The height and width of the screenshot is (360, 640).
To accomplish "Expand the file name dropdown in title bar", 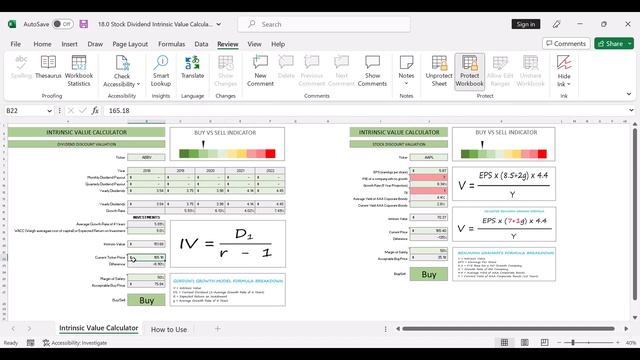I will click(219, 24).
